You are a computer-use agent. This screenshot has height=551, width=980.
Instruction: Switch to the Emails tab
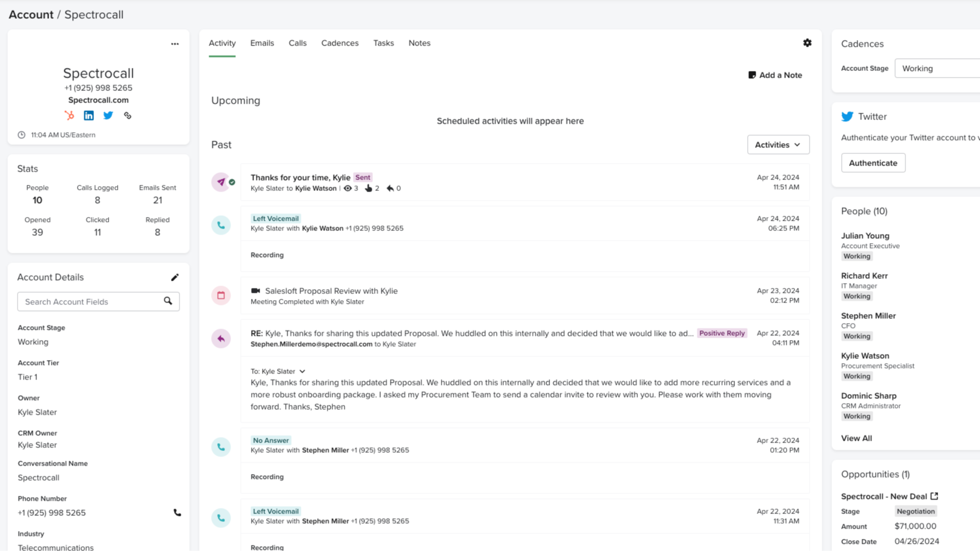point(261,43)
